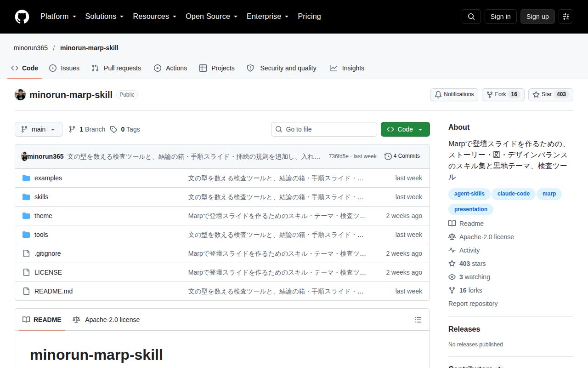
Task: Open the search magnifier button
Action: pyautogui.click(x=471, y=17)
